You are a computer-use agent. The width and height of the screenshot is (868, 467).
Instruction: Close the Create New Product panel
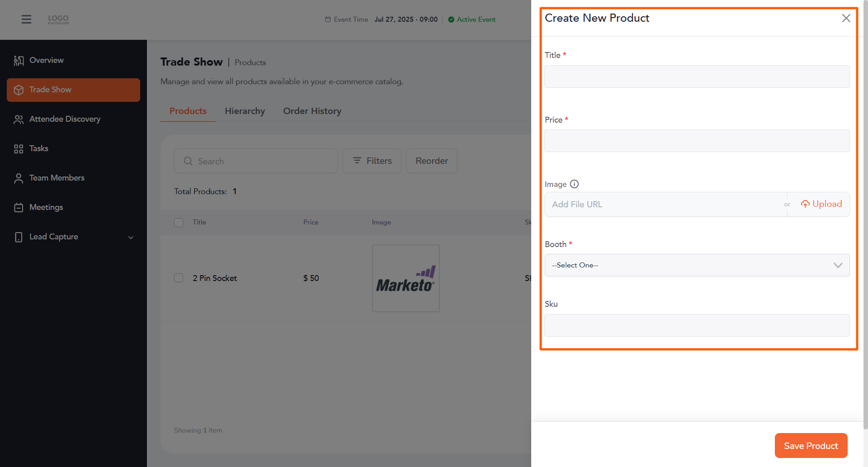pos(846,18)
